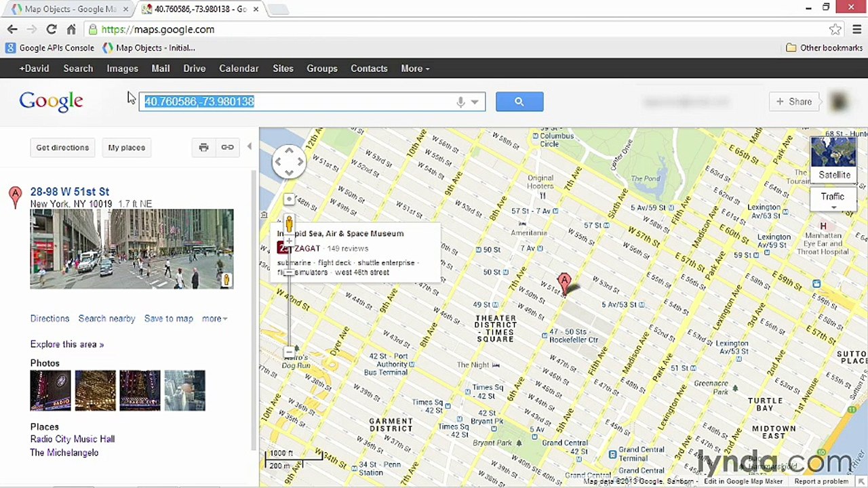
Task: Open the fourth photo thumbnail
Action: (184, 390)
